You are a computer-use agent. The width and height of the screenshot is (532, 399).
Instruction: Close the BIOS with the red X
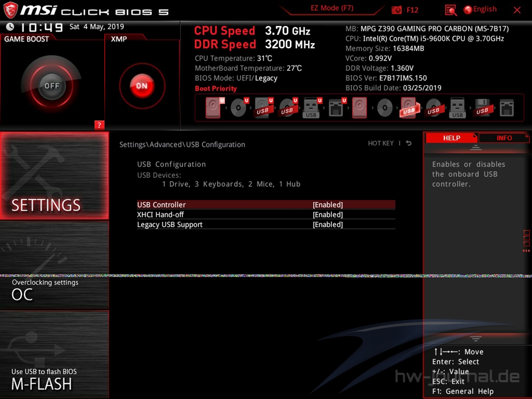coord(517,10)
